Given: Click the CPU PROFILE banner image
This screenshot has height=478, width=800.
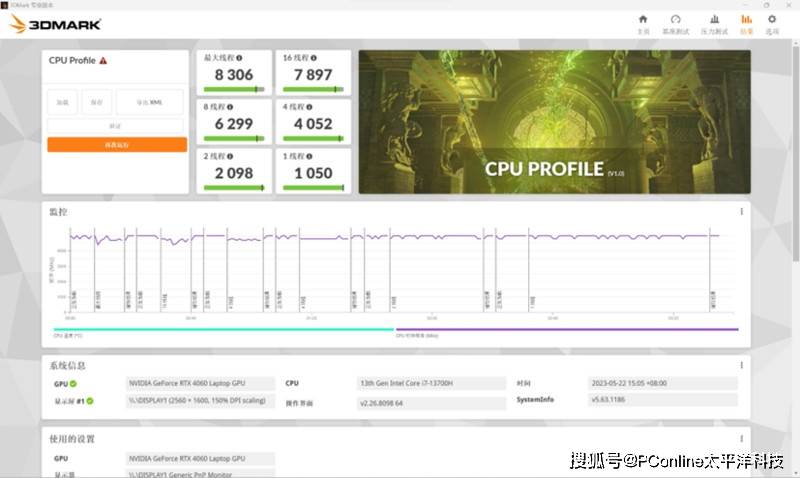Looking at the screenshot, I should point(555,121).
